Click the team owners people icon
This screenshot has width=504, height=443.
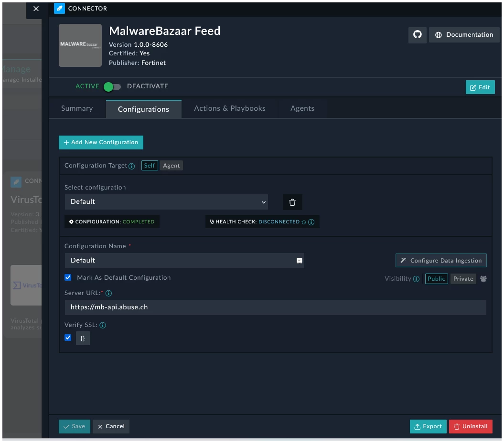click(483, 278)
